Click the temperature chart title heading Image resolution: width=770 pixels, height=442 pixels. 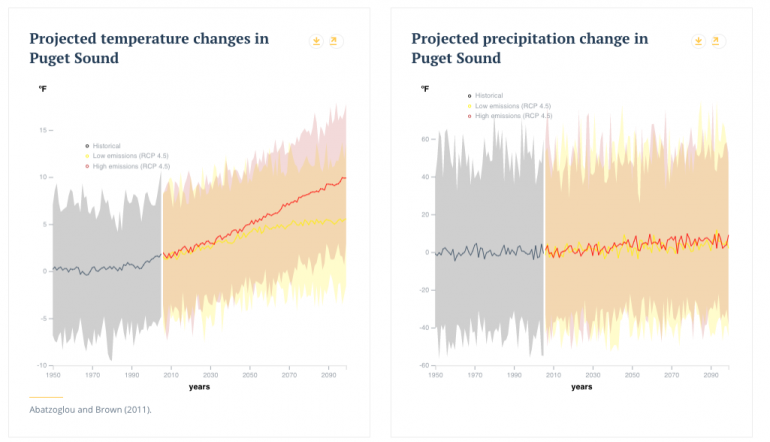(x=149, y=48)
